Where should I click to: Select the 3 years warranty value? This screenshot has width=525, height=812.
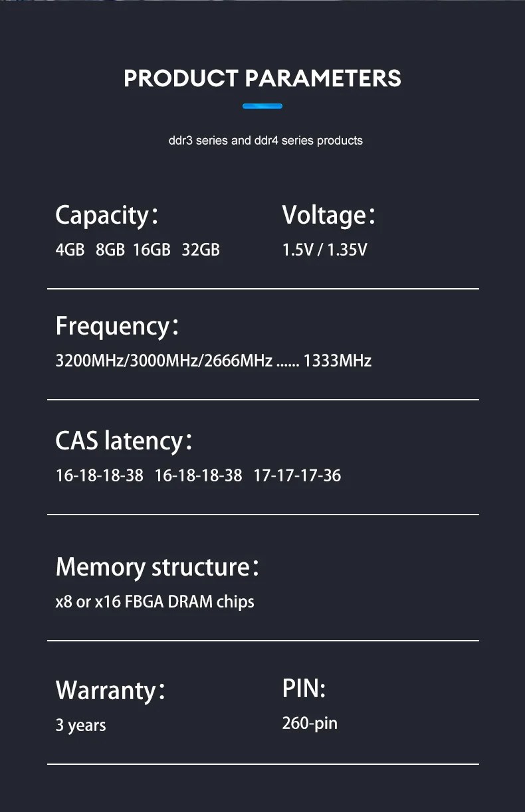click(80, 725)
